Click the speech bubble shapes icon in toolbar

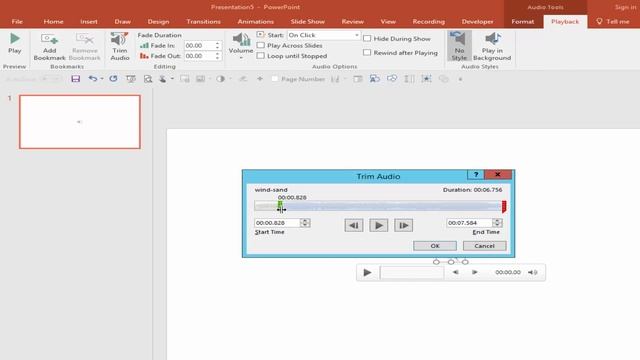click(x=392, y=79)
